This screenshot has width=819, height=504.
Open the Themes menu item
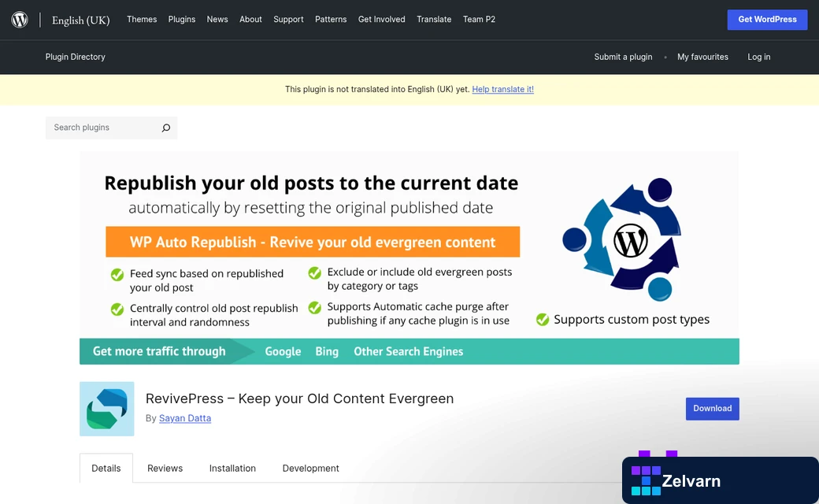click(x=142, y=20)
